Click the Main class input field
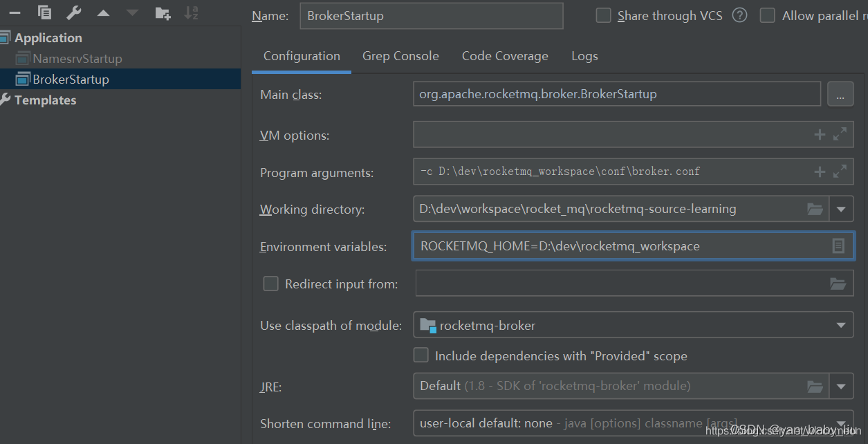Viewport: 868px width, 444px height. [617, 94]
